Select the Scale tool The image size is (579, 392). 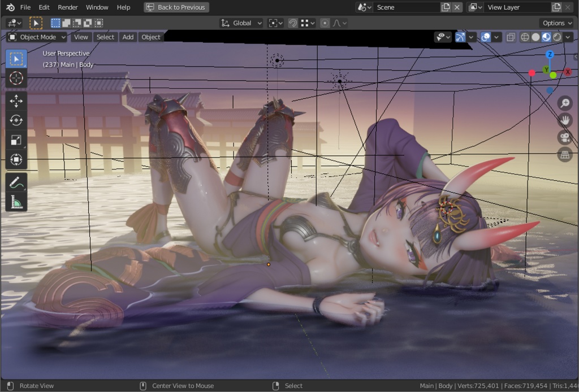16,140
